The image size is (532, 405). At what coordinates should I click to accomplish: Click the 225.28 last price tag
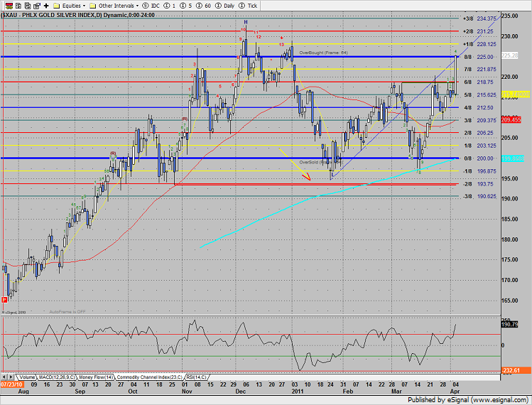(509, 55)
